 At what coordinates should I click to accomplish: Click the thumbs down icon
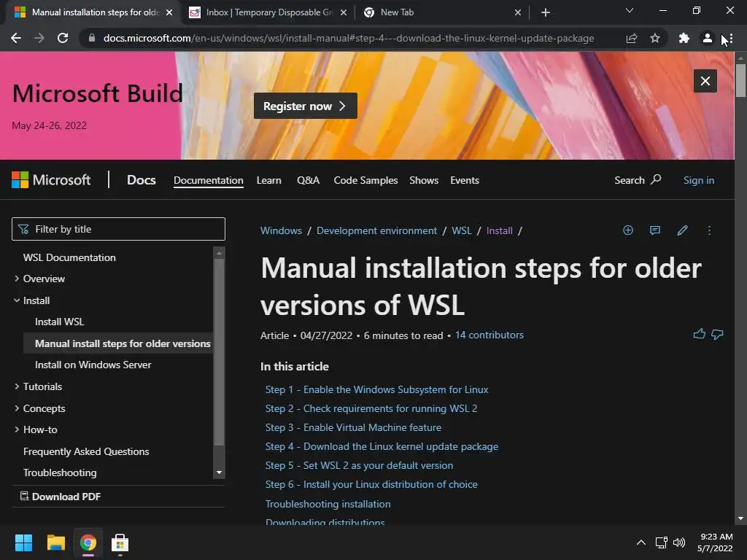717,334
